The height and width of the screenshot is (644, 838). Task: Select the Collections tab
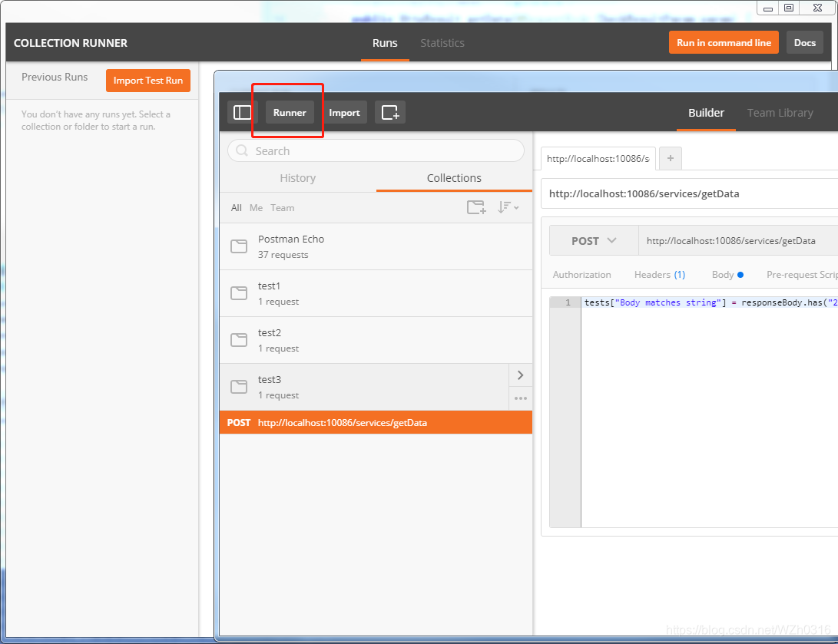click(454, 178)
